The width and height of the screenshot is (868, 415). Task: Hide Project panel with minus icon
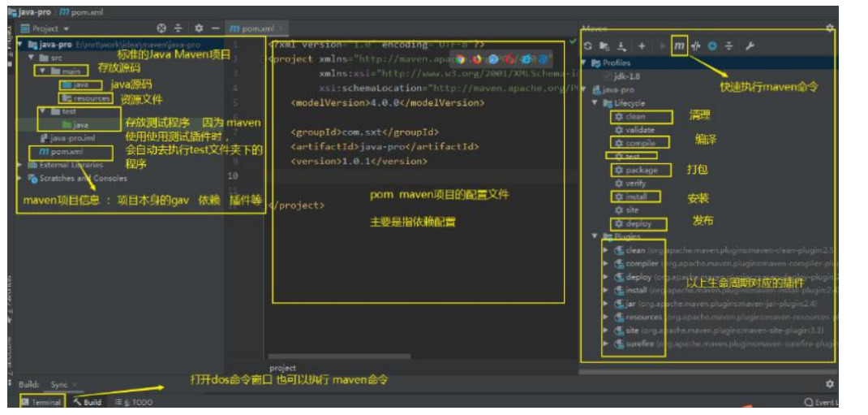[x=216, y=28]
